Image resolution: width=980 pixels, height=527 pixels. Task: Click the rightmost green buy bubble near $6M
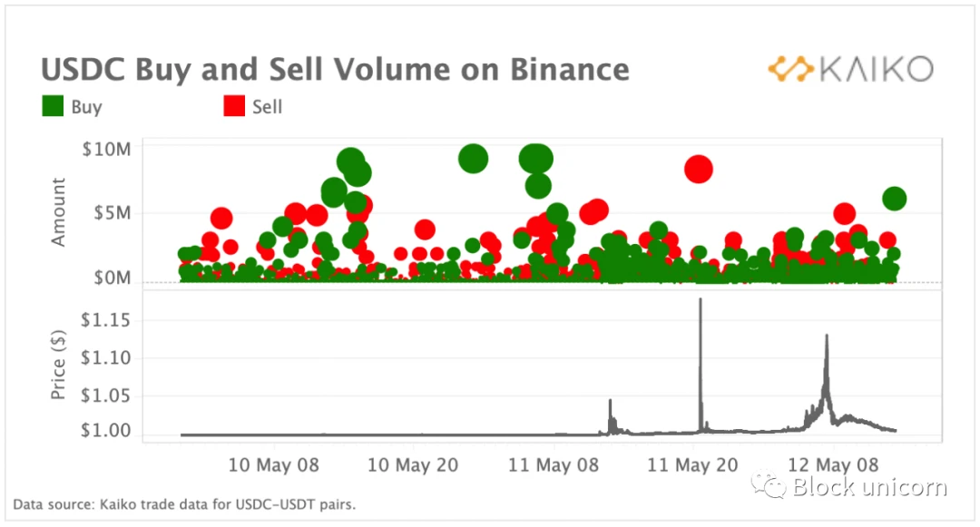pos(895,200)
